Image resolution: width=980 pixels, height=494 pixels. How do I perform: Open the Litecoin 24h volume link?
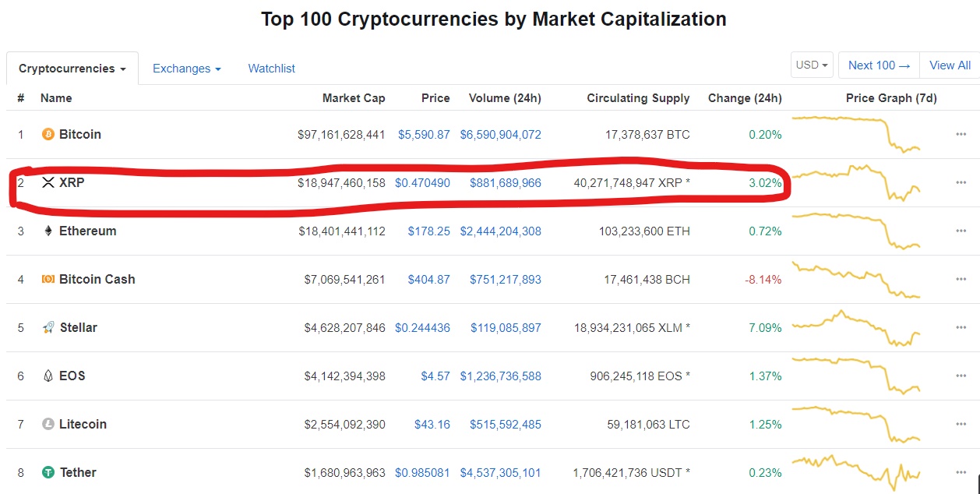click(x=505, y=424)
